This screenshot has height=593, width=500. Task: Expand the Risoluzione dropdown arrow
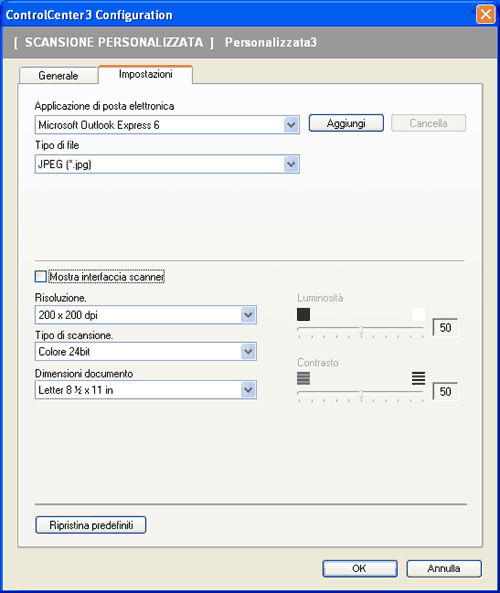248,315
